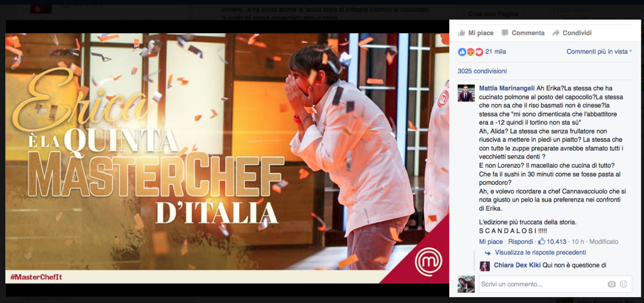
Task: Open Chiara Dex Kiki's profile picture
Action: pos(485,266)
